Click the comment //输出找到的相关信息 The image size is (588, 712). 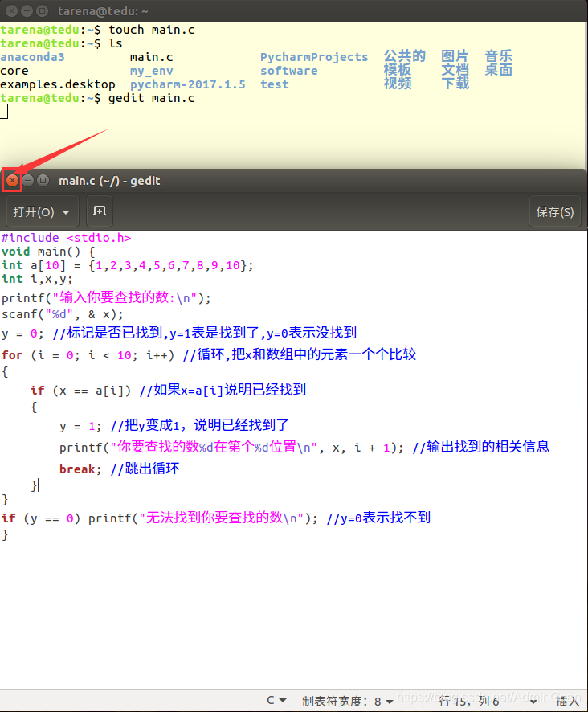tap(481, 447)
